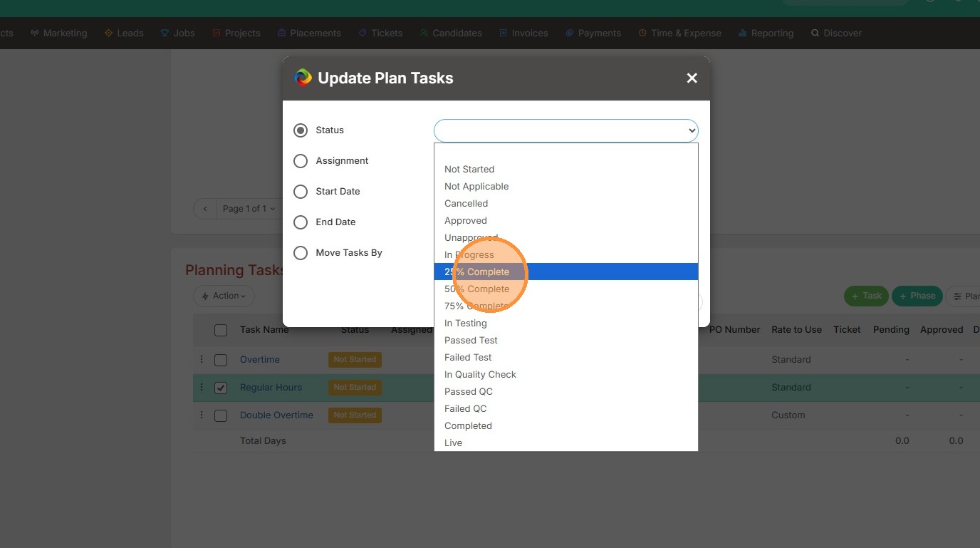The width and height of the screenshot is (980, 548).
Task: Close the Update Plan Tasks dialog
Action: [692, 78]
